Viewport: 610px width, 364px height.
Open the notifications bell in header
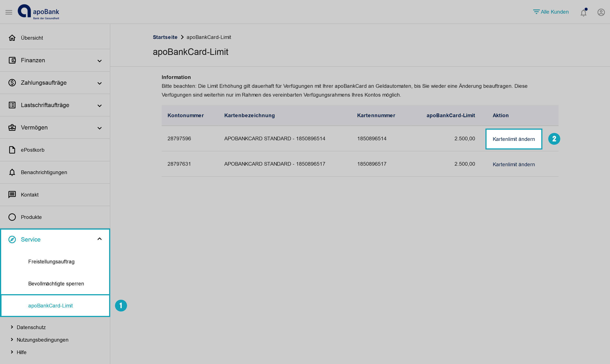click(584, 12)
